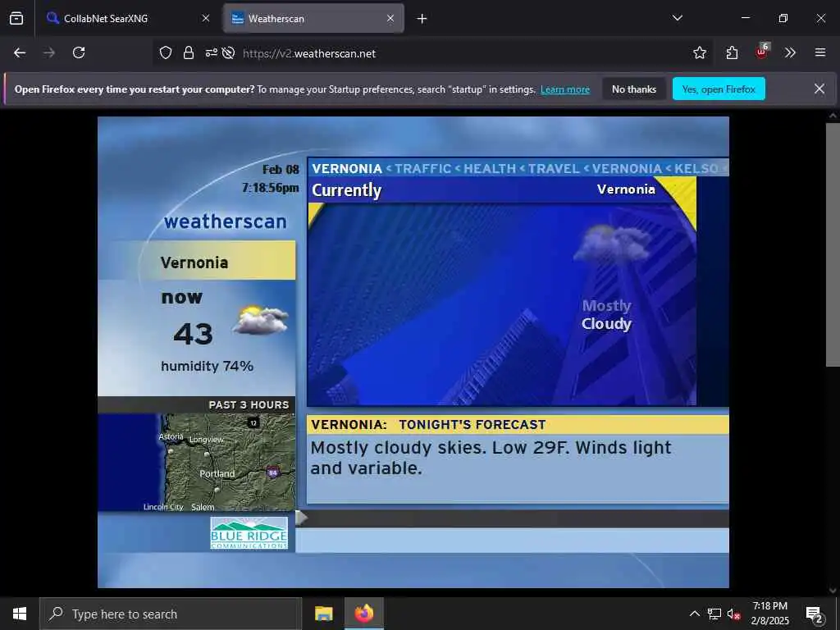Click the partly cloudy icon beside 43

[x=261, y=319]
